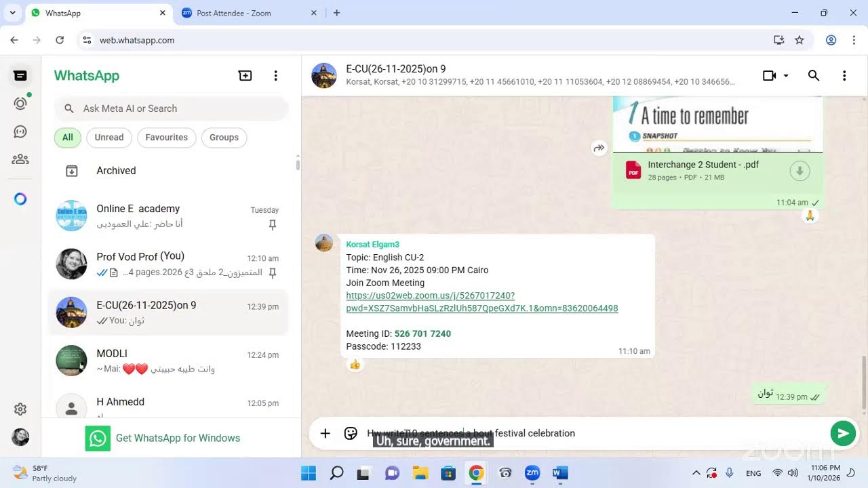Screen dimensions: 868x488
Task: Open a new browser tab
Action: (337, 13)
